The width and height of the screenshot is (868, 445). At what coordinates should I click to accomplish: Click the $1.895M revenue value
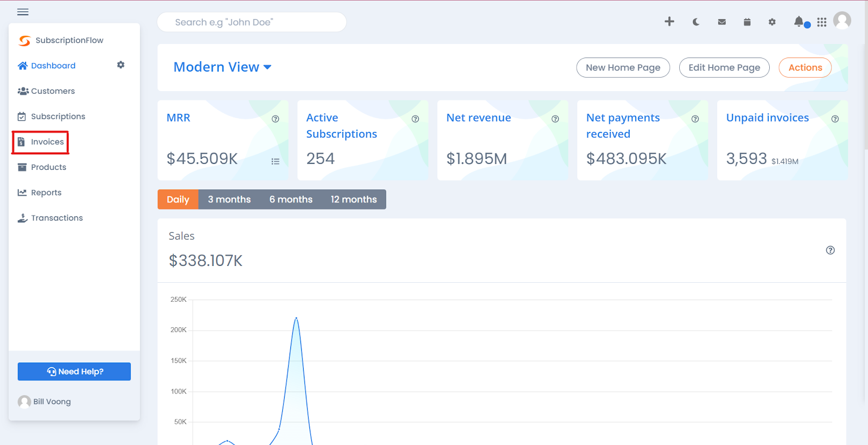pos(477,158)
